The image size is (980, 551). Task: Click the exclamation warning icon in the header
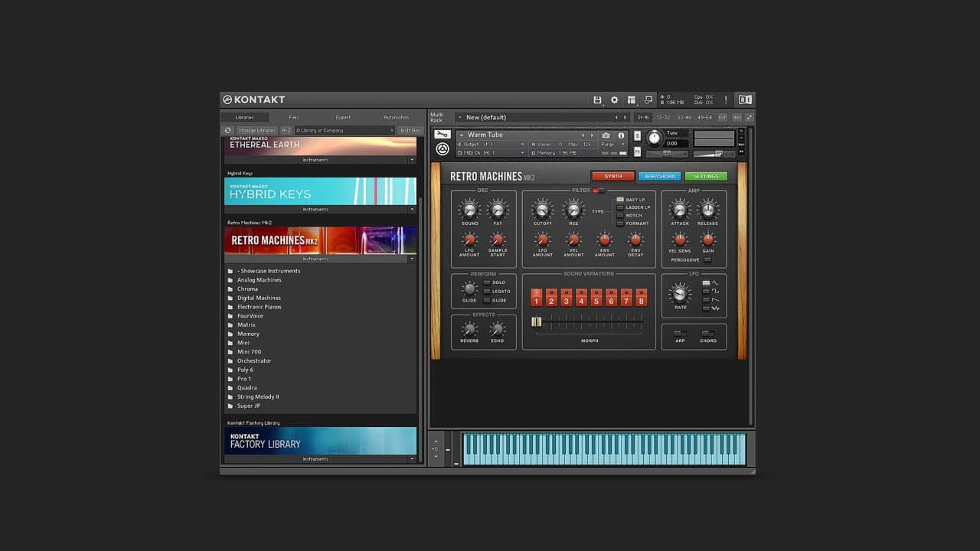pos(726,100)
